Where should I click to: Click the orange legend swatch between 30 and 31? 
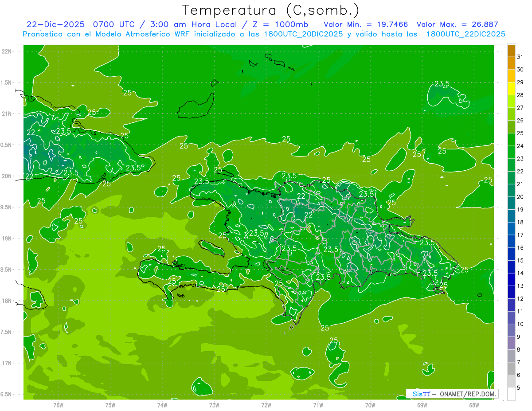[x=511, y=63]
